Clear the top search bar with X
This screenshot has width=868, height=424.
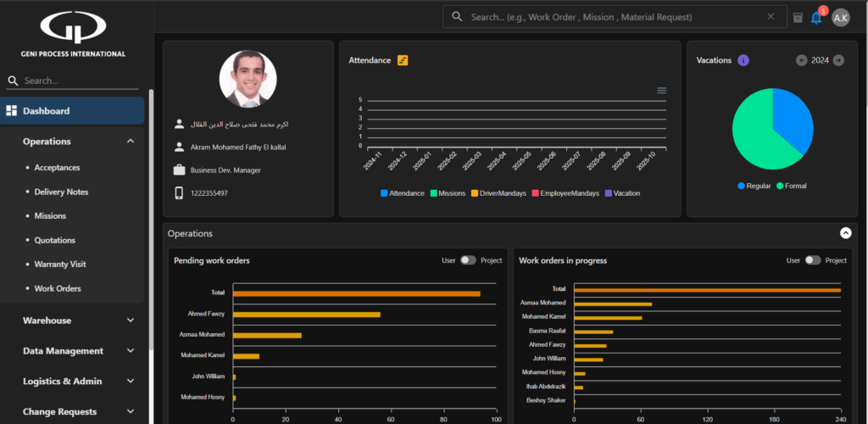pos(771,16)
